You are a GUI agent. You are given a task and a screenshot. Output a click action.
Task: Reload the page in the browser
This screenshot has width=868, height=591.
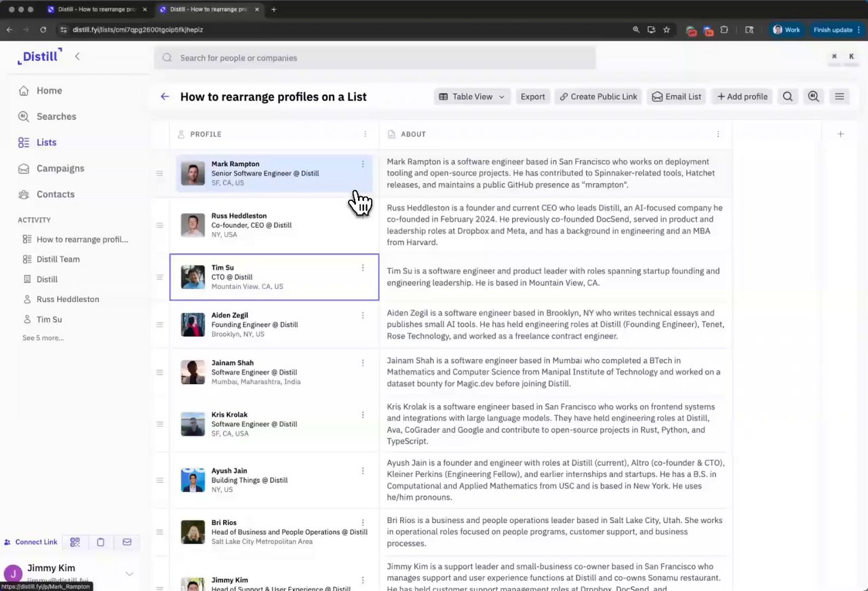click(x=43, y=30)
